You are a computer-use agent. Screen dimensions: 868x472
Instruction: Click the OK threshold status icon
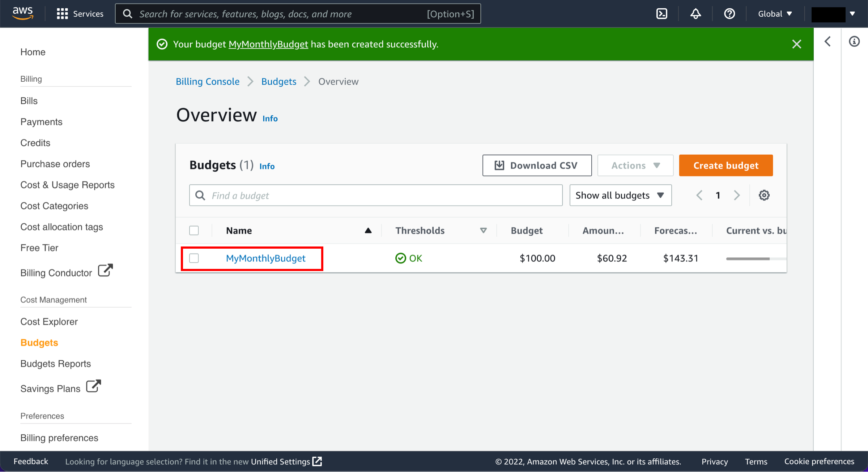coord(400,258)
